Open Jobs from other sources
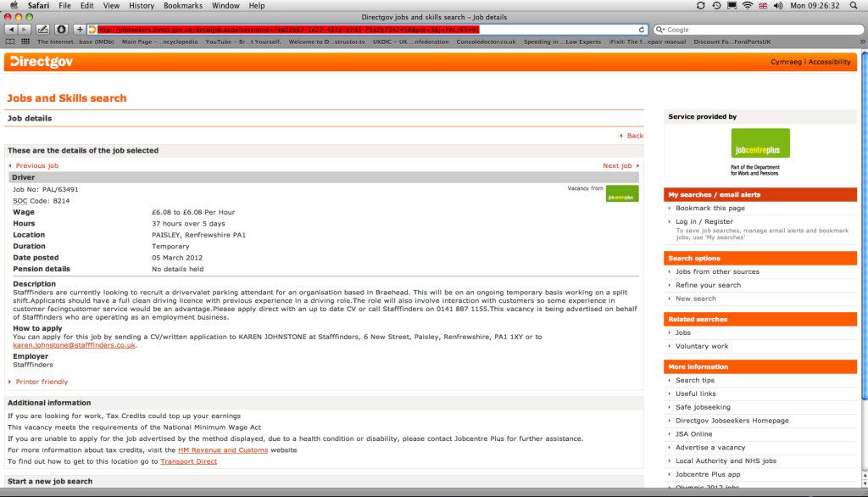This screenshot has height=497, width=868. coord(717,272)
